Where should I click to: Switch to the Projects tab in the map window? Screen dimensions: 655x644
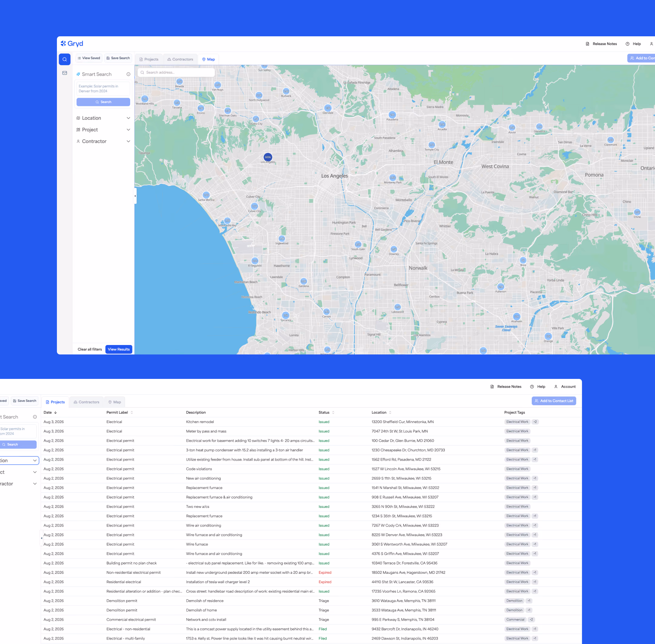pyautogui.click(x=149, y=59)
